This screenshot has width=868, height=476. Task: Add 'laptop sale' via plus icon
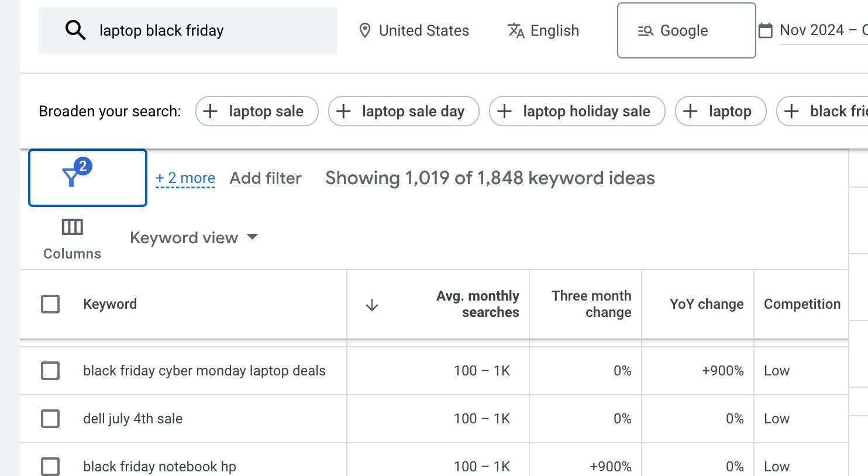(210, 111)
